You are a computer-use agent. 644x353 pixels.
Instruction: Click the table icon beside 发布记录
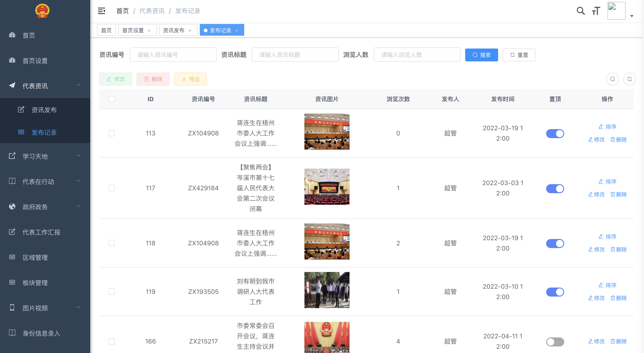click(x=21, y=132)
